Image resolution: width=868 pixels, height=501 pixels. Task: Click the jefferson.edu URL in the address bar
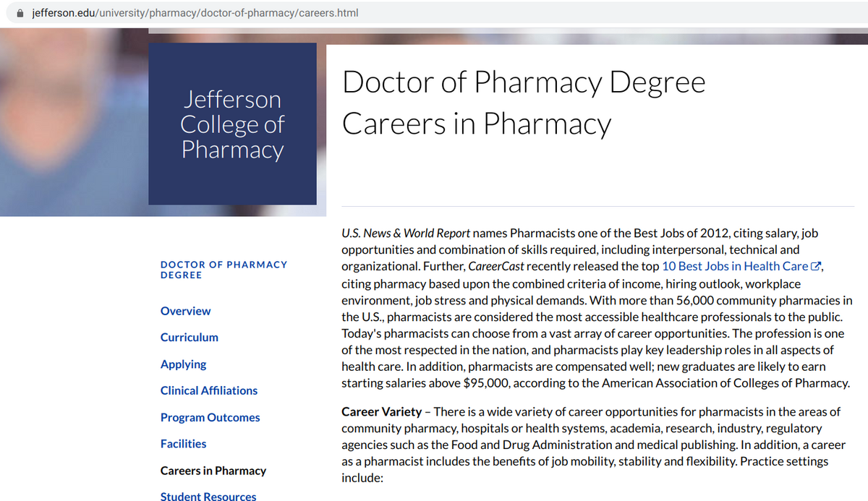click(195, 13)
